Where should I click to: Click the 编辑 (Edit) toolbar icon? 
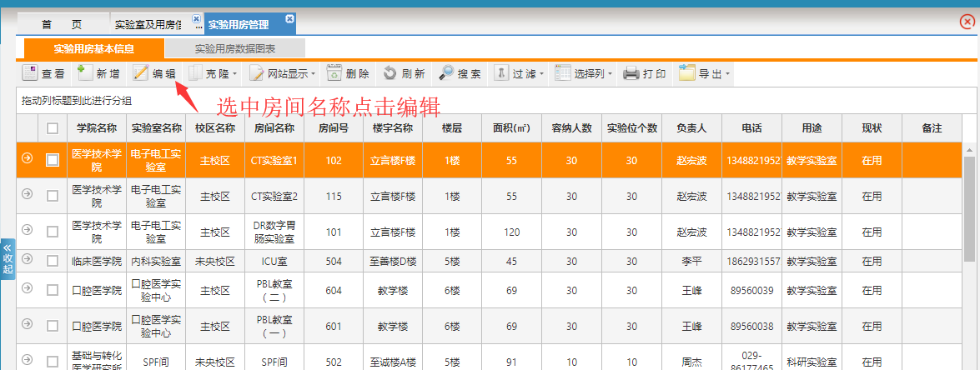[x=141, y=73]
